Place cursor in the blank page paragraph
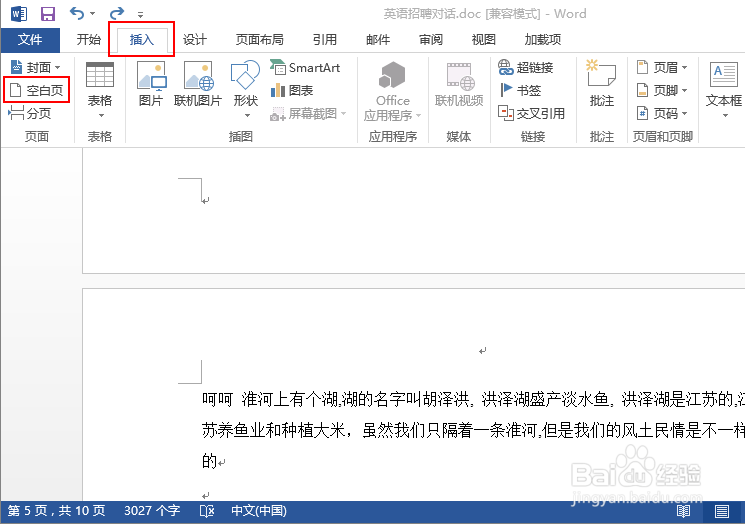Viewport: 745px width, 524px height. 205,200
